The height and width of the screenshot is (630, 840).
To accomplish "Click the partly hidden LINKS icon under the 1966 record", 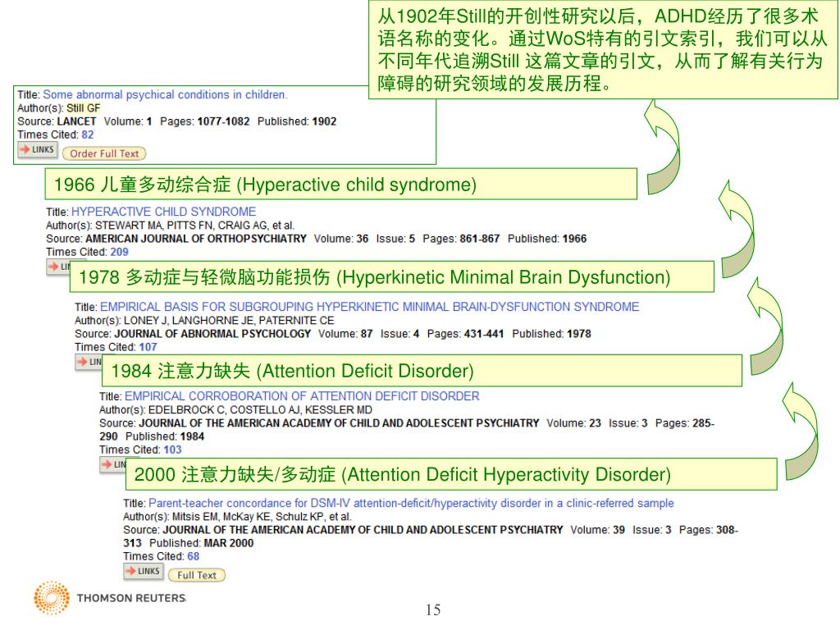I will pos(58,267).
